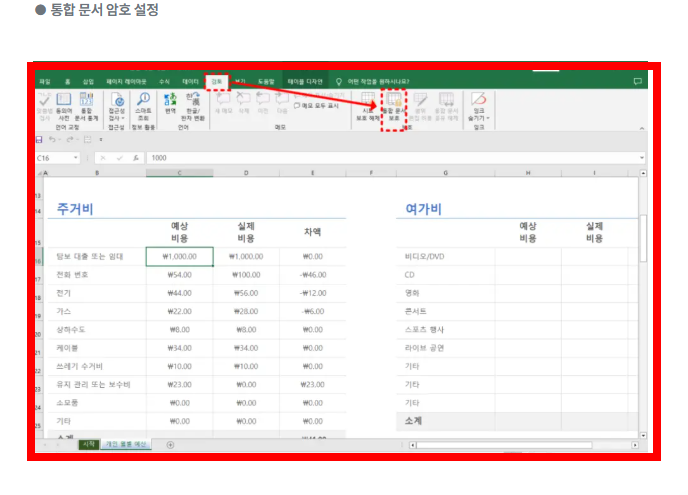Screen dimensions: 688x495
Task: Switch to the 수식 ribbon tab
Action: [x=164, y=82]
